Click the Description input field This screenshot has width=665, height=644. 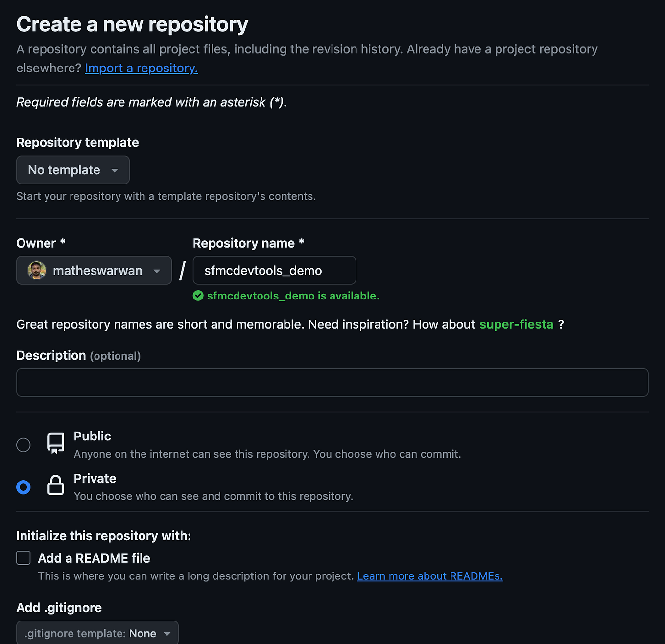tap(332, 382)
